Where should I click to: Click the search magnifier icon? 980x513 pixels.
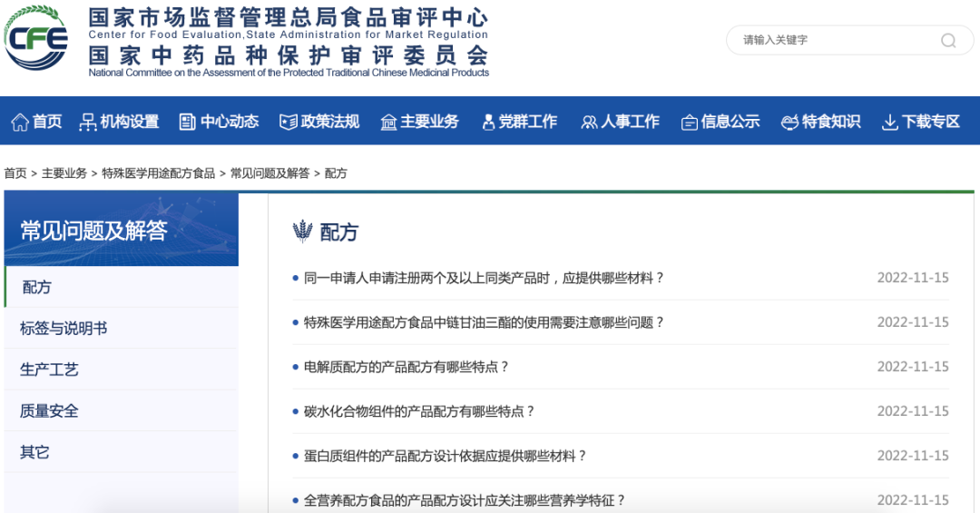point(948,40)
